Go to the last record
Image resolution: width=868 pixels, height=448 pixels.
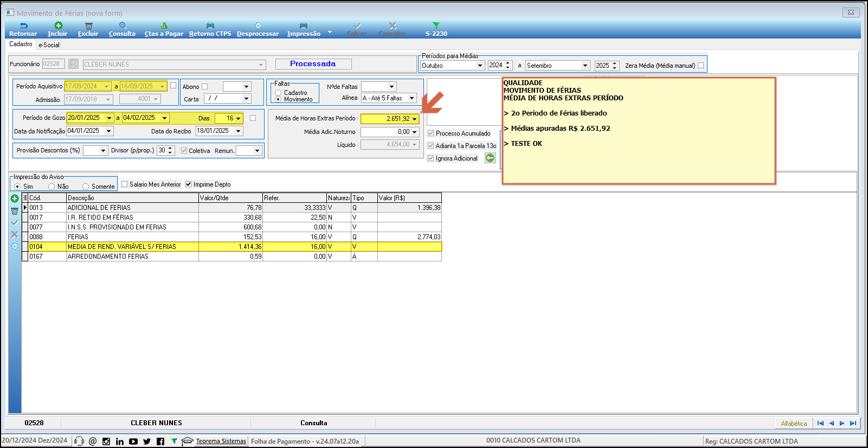[x=853, y=423]
